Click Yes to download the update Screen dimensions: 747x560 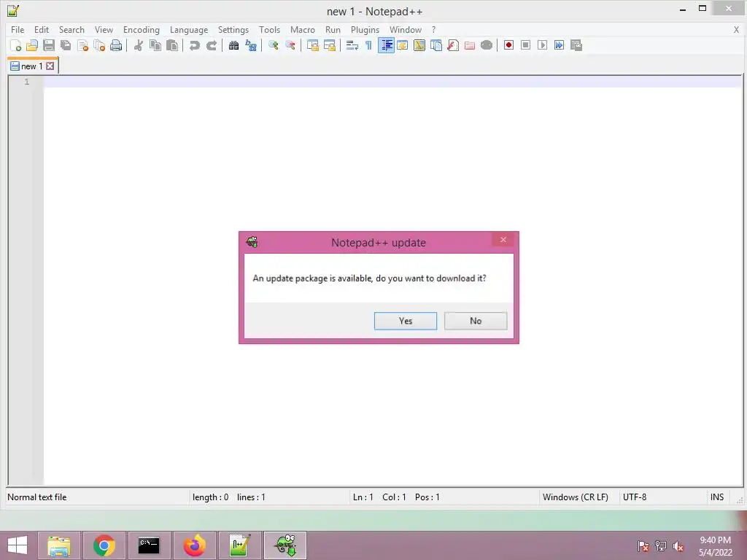[x=406, y=321]
